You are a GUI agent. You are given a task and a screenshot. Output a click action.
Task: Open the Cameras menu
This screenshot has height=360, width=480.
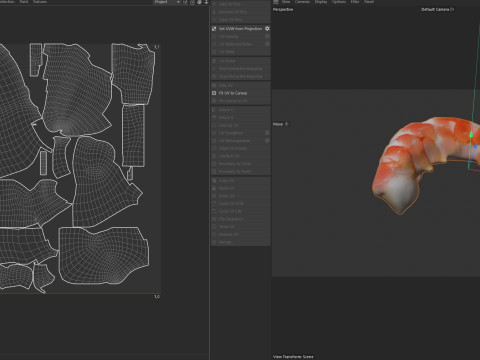coord(302,2)
